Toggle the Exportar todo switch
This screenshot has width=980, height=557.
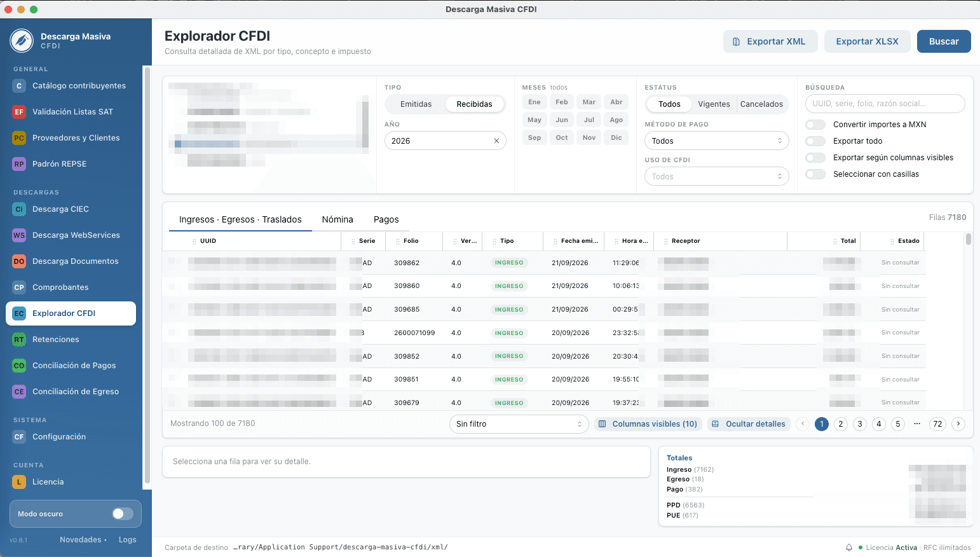click(x=815, y=141)
